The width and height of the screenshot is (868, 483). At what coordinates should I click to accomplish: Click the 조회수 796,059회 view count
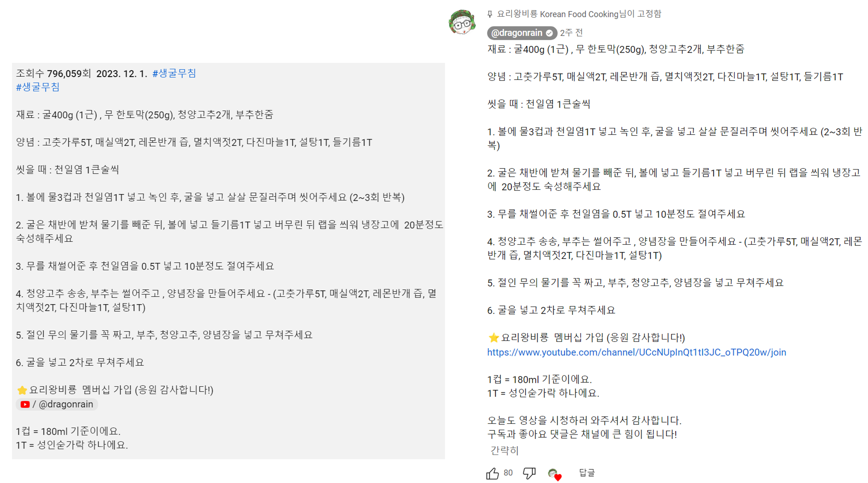click(x=53, y=73)
